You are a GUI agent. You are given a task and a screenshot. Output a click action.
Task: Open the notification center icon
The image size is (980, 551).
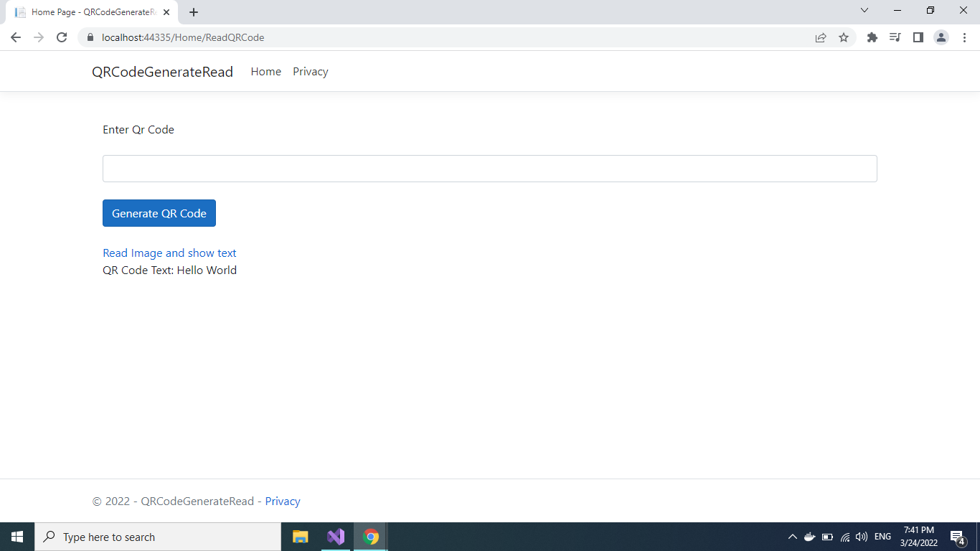tap(958, 537)
